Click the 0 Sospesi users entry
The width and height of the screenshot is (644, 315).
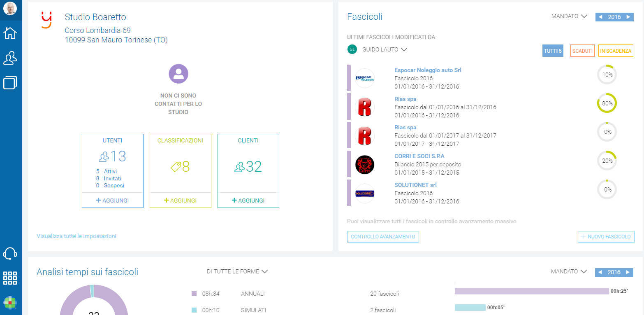tap(110, 185)
